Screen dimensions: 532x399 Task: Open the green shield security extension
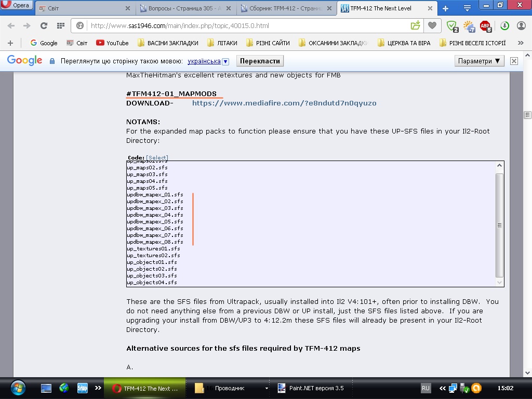coord(453,26)
